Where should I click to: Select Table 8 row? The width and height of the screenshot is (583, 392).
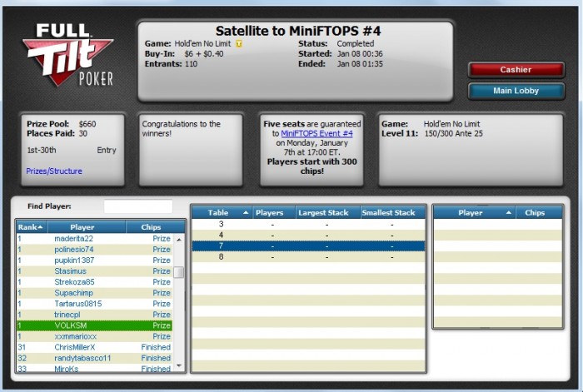[x=308, y=256]
